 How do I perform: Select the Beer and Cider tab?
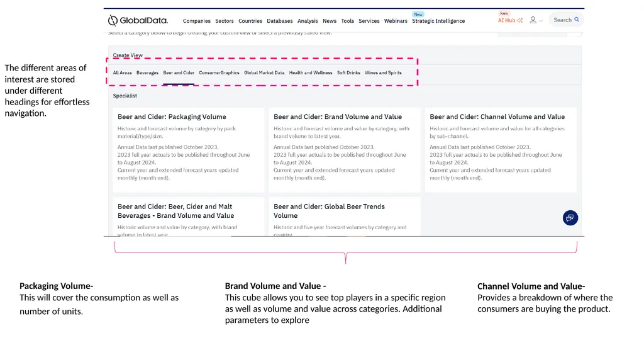[x=179, y=73]
